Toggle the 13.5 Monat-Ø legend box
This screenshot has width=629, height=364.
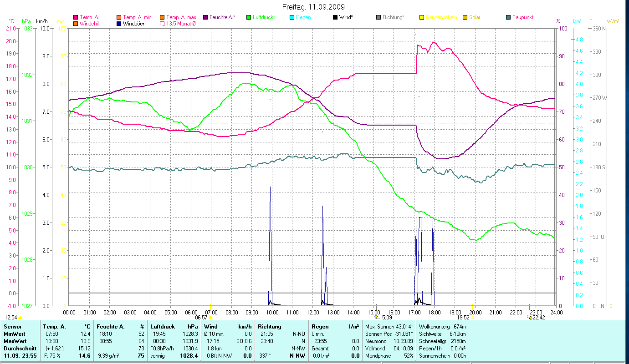(x=162, y=23)
